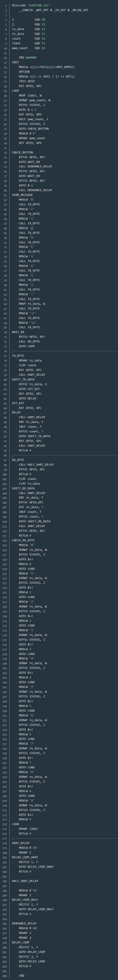Click the UART_DELAY label on line 178
The width and height of the screenshot is (118, 980).
21,843
